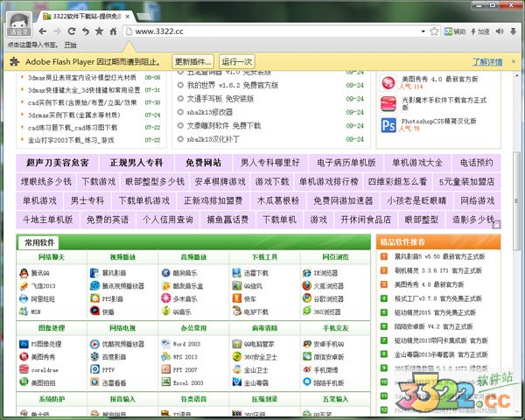Select radio bullet beside nba2k13修改器
Image resolution: width=525 pixels, height=420 pixels.
180,112
